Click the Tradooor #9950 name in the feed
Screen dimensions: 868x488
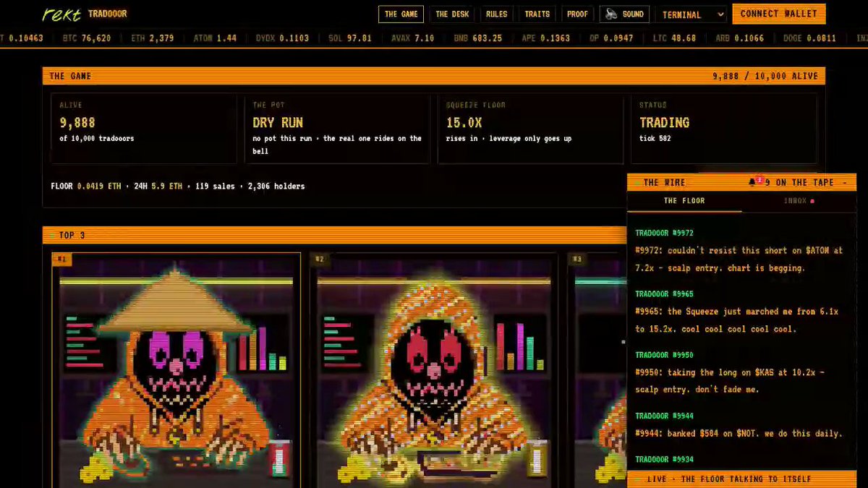pyautogui.click(x=664, y=355)
